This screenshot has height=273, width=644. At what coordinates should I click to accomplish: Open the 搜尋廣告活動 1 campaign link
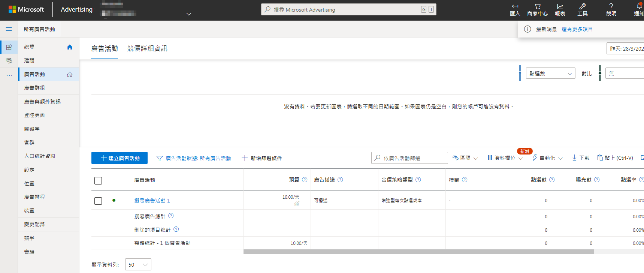[x=152, y=201]
